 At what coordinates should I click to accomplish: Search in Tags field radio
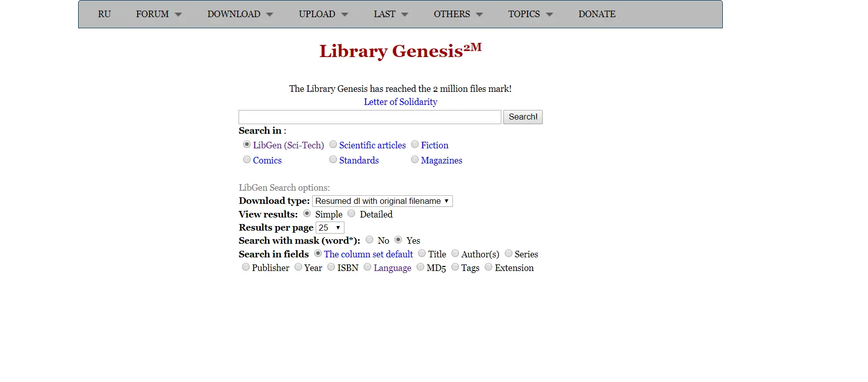(455, 267)
